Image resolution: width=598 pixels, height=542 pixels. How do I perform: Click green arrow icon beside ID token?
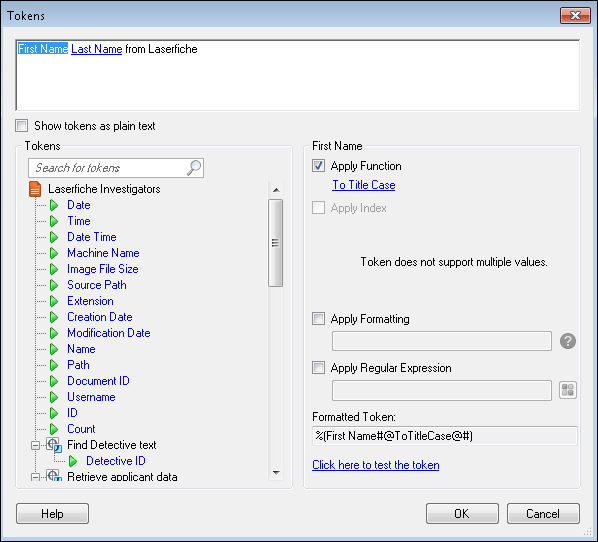pyautogui.click(x=54, y=413)
